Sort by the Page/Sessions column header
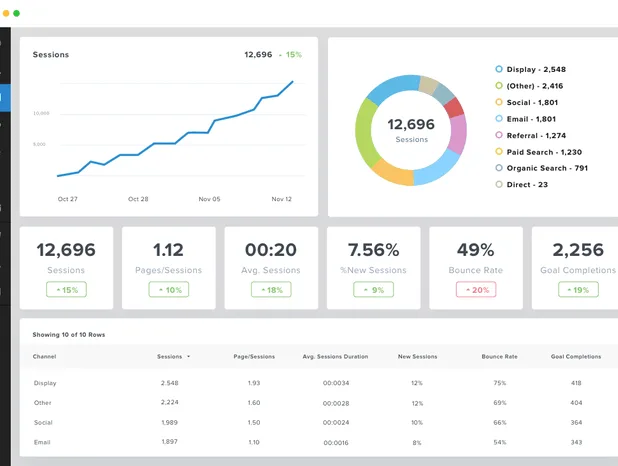Image resolution: width=618 pixels, height=466 pixels. (x=254, y=356)
